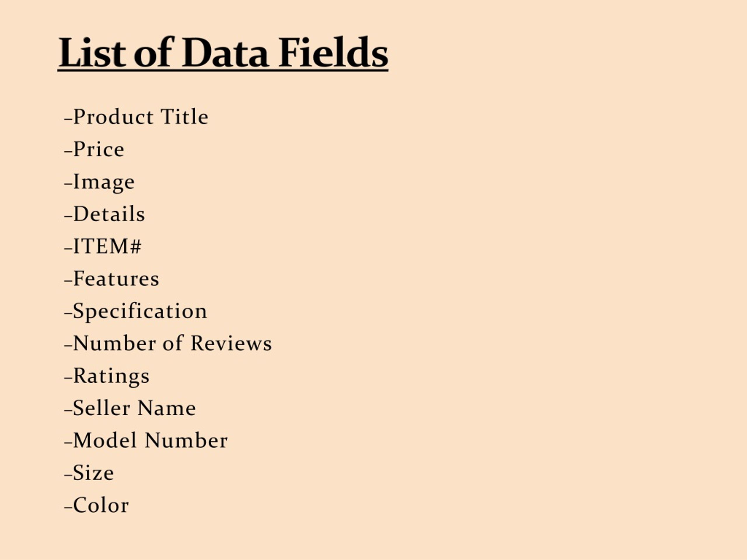The image size is (747, 560).
Task: Click 'Number of Reviews' in the list
Action: [x=168, y=343]
